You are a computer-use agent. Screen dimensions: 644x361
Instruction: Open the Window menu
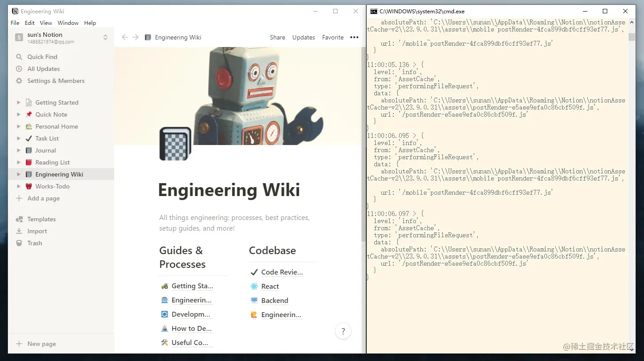[x=68, y=23]
